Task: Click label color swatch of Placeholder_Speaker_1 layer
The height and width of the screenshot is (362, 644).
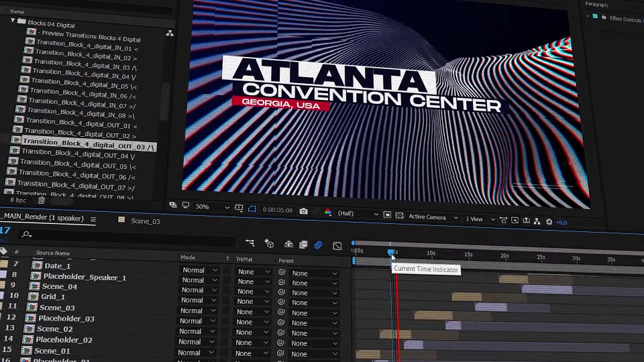Action: click(x=3, y=274)
